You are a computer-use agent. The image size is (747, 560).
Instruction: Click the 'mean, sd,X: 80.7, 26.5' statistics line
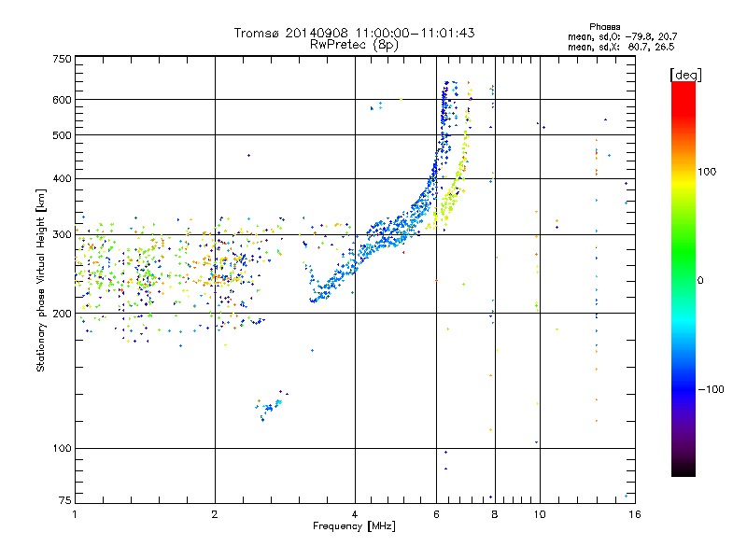coord(621,47)
